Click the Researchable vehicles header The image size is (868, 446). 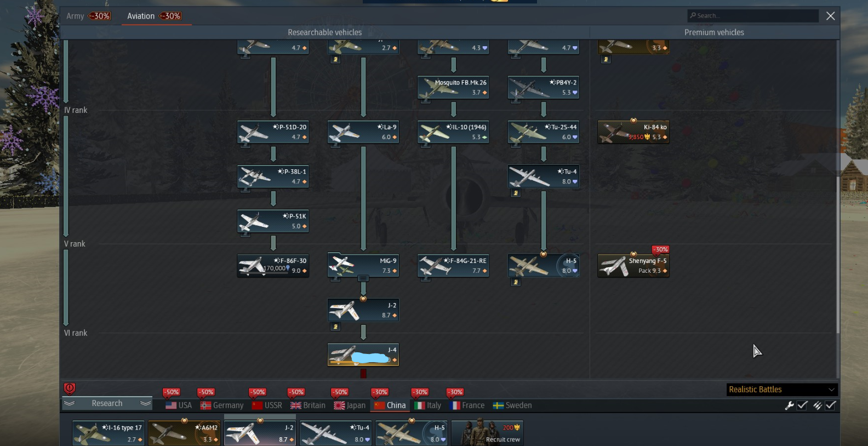click(325, 32)
